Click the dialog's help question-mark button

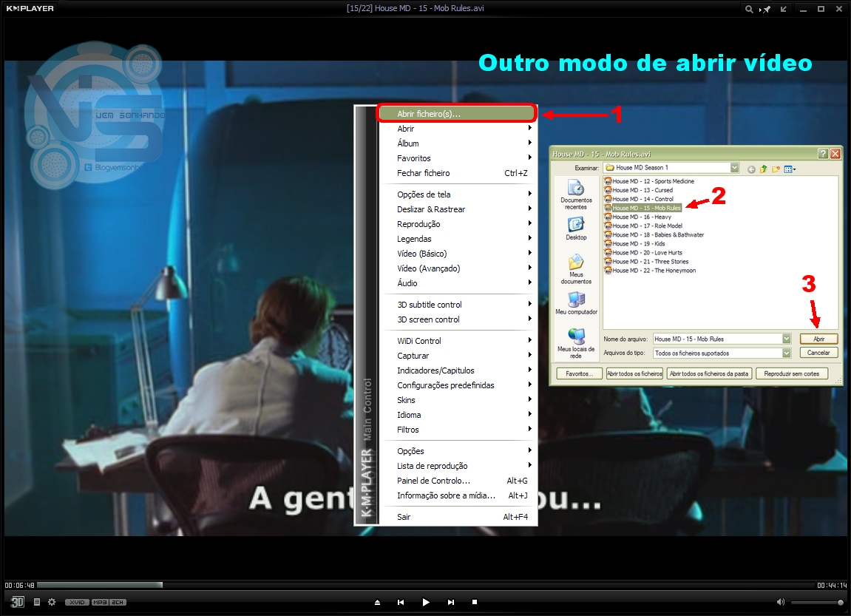click(823, 154)
